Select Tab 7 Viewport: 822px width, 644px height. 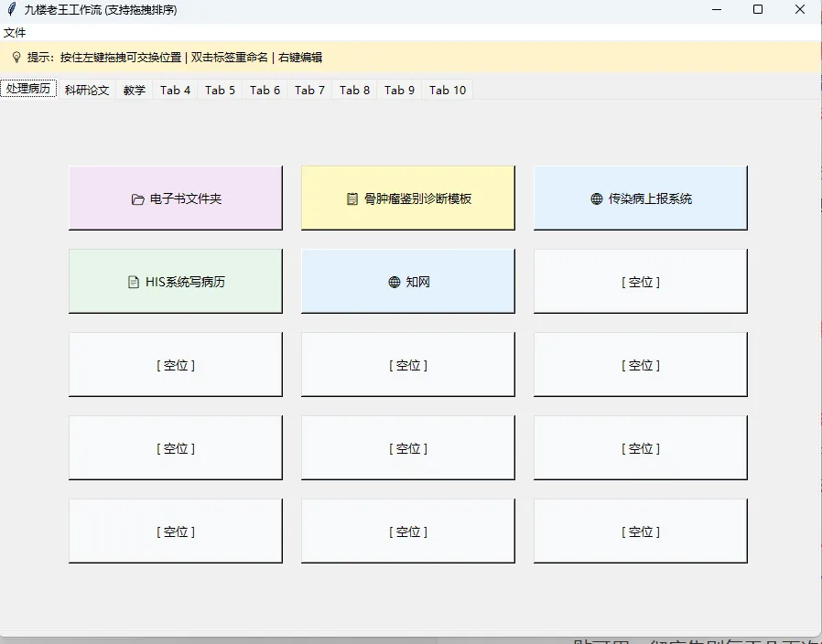pos(309,91)
